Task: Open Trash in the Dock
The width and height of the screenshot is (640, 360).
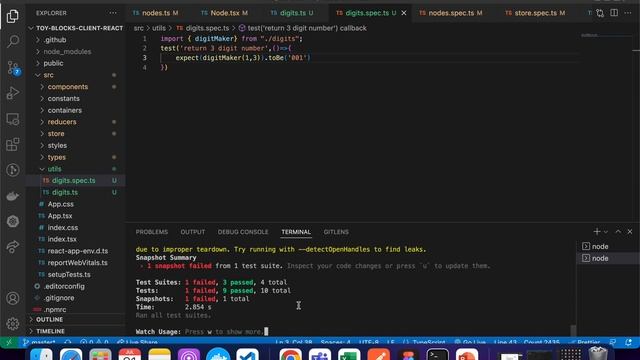Action: 598,354
